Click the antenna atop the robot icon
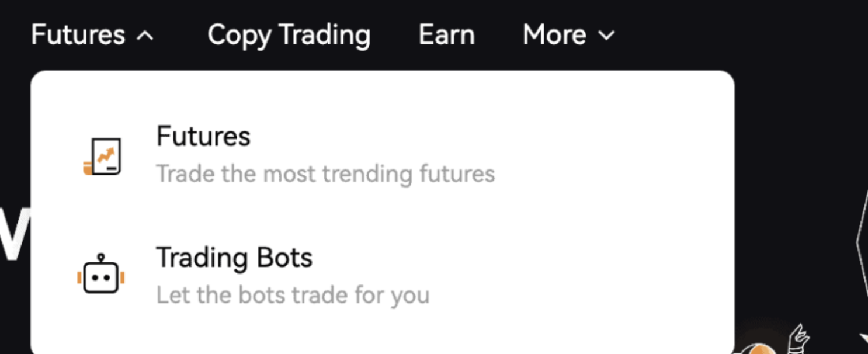The height and width of the screenshot is (354, 868). [101, 258]
